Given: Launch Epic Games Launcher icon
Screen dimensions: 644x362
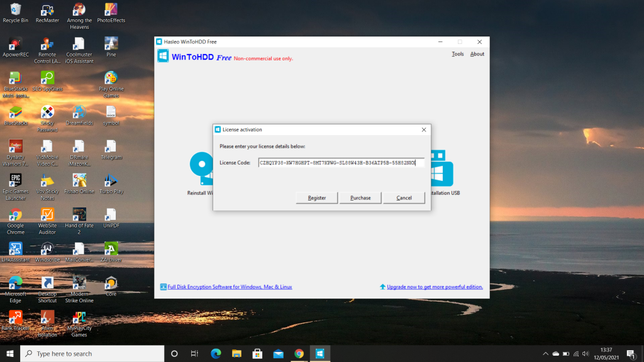Looking at the screenshot, I should coord(16,187).
